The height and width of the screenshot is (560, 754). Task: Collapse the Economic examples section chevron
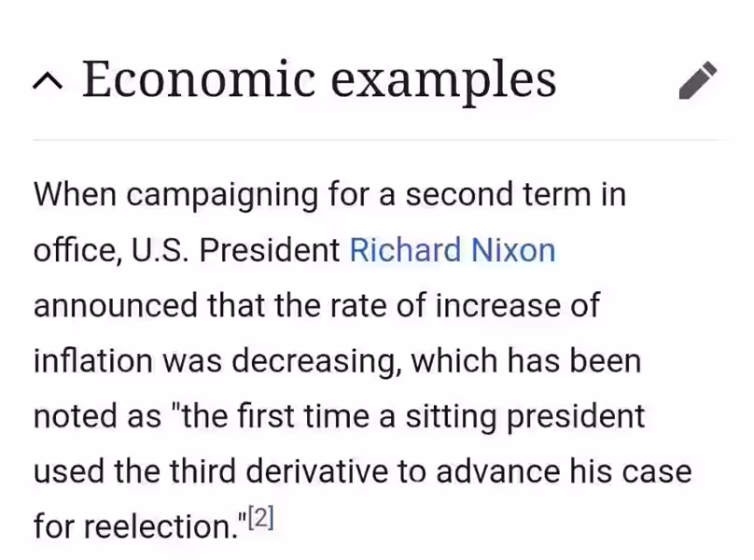pyautogui.click(x=48, y=81)
